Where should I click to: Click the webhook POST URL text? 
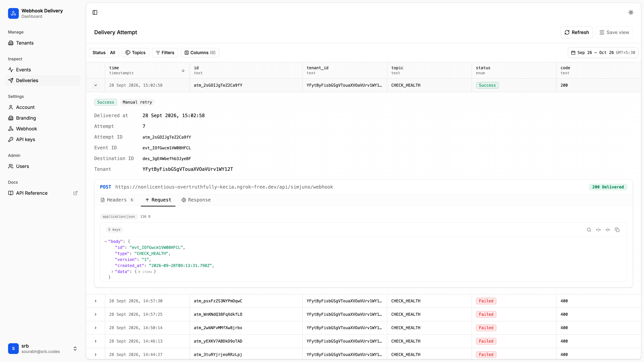pos(224,187)
